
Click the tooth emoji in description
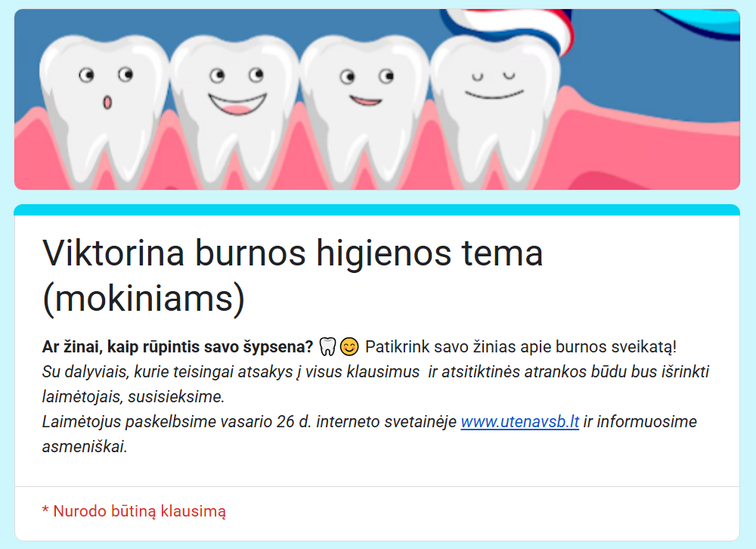point(327,347)
